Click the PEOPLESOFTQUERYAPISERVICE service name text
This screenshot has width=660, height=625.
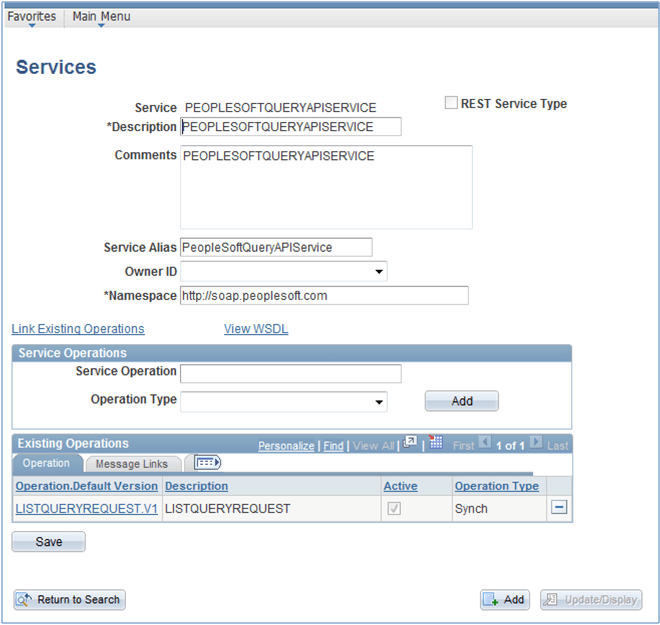(281, 108)
